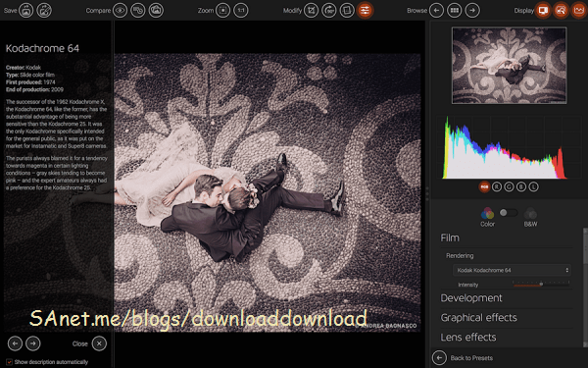Select the R histogram channel

click(x=497, y=186)
